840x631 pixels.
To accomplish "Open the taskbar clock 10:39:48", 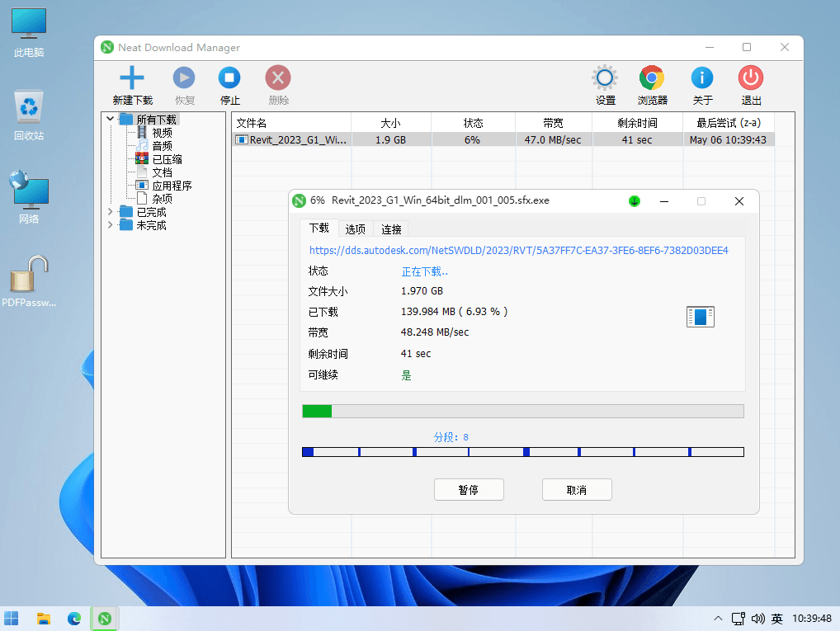I will click(x=812, y=619).
